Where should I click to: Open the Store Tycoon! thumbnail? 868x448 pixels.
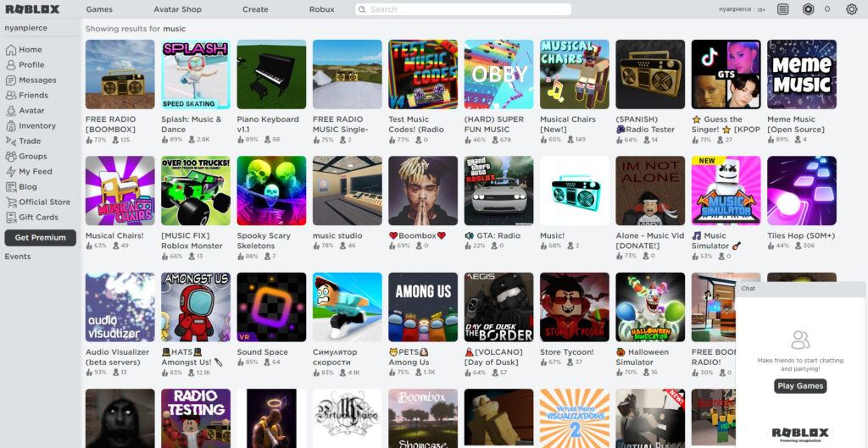pos(575,307)
